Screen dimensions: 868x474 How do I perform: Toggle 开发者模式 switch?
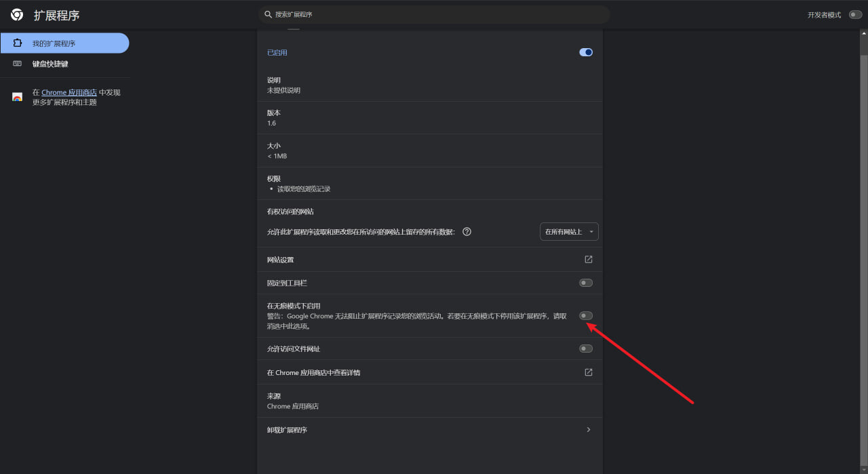[x=855, y=15]
